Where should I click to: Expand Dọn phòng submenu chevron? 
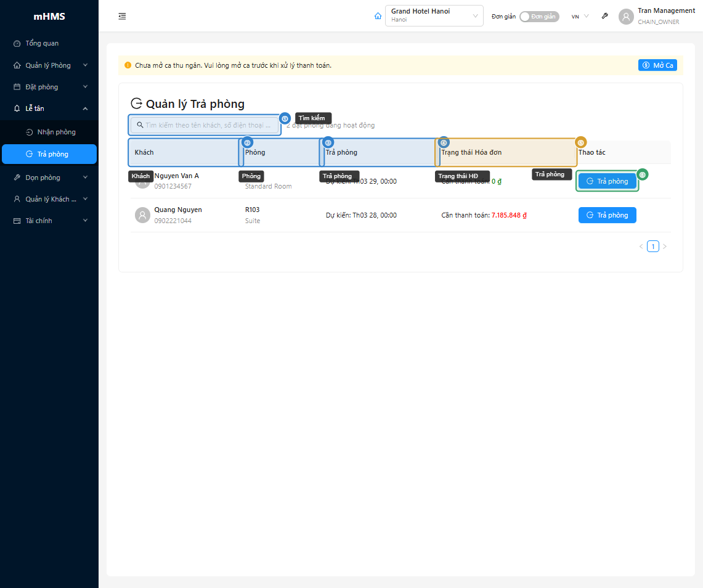85,178
